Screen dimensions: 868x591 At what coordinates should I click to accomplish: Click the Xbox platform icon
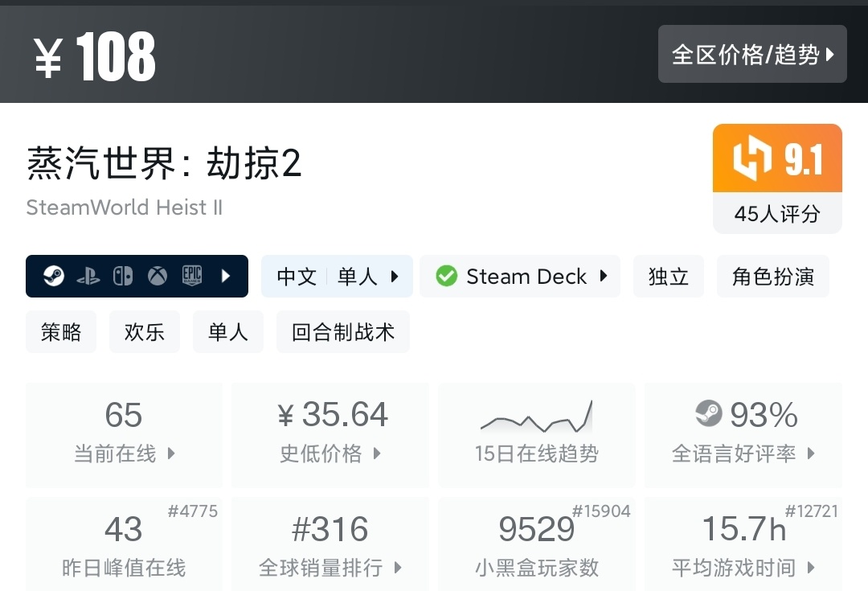pyautogui.click(x=158, y=277)
